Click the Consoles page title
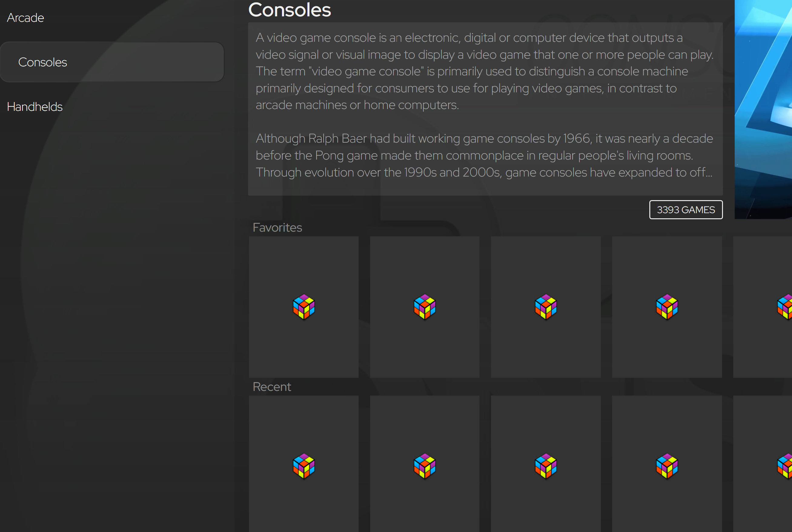This screenshot has height=532, width=792. point(290,9)
